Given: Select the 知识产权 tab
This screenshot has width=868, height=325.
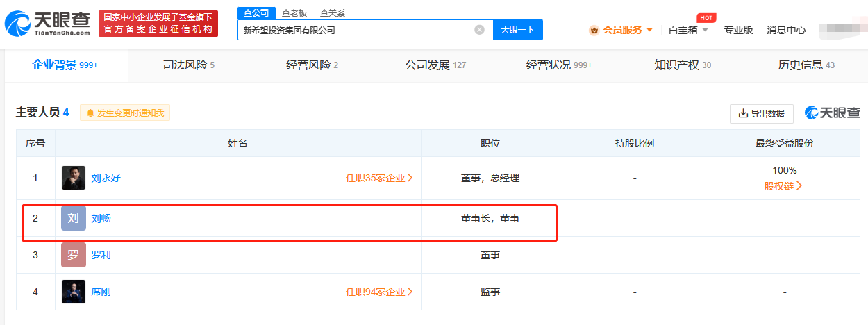Looking at the screenshot, I should (x=683, y=65).
